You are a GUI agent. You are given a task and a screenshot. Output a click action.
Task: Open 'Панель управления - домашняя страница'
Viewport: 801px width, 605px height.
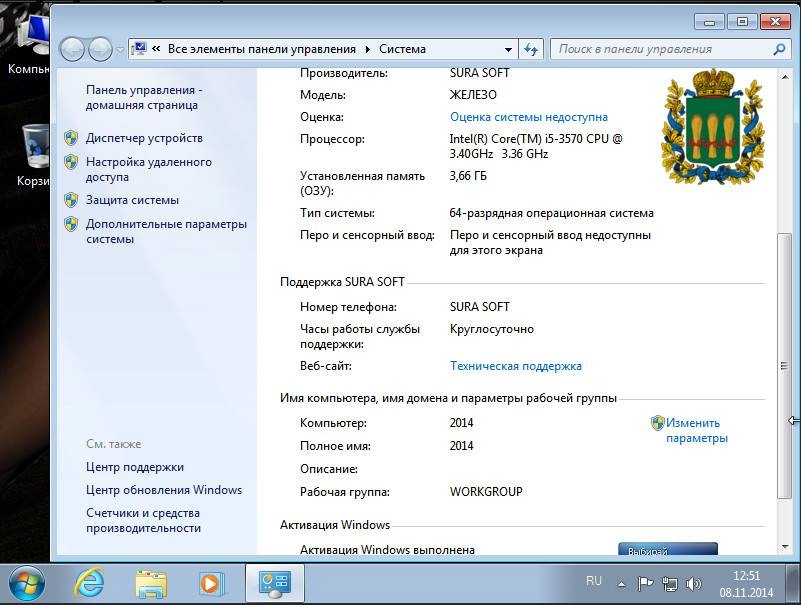click(x=144, y=97)
